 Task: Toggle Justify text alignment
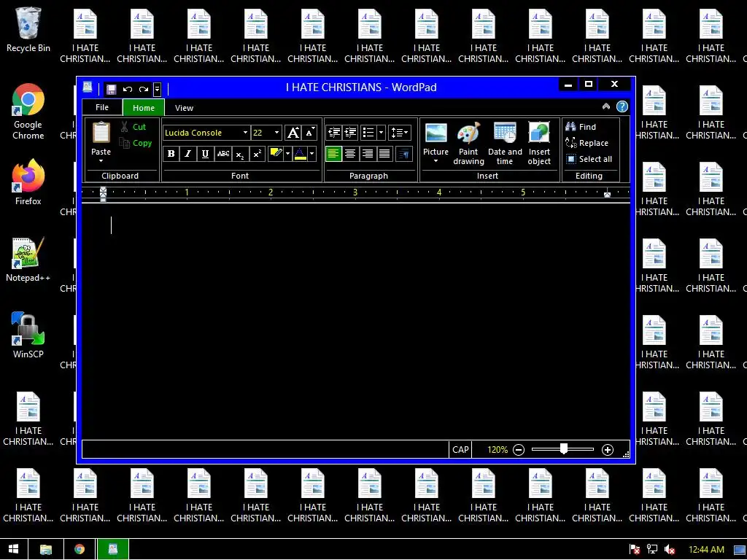point(384,154)
